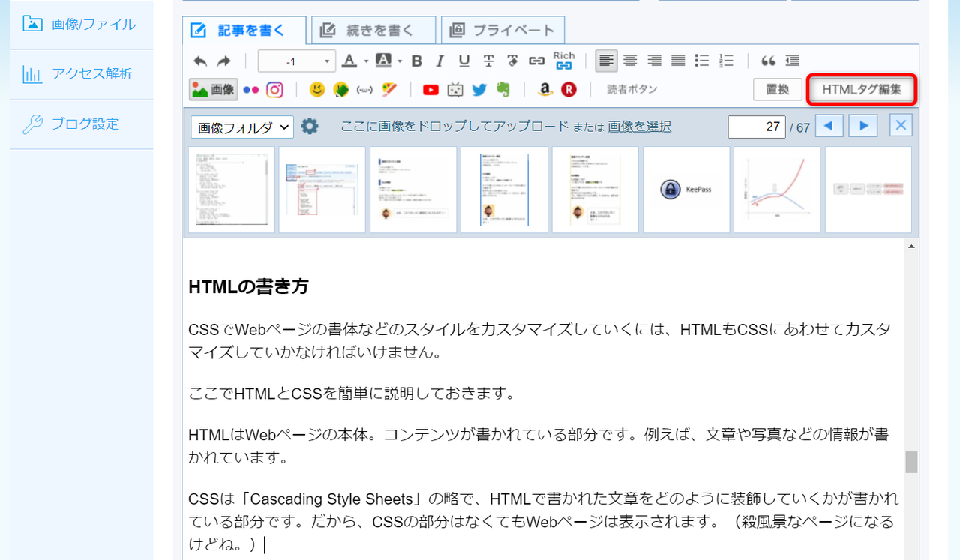
Task: Insert a numbered list
Action: click(726, 61)
